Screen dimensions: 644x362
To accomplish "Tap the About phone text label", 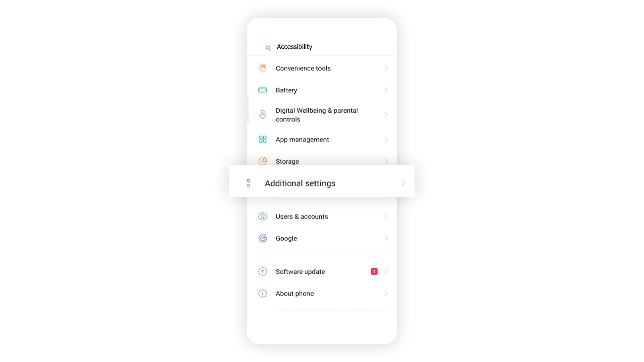I will (x=295, y=294).
